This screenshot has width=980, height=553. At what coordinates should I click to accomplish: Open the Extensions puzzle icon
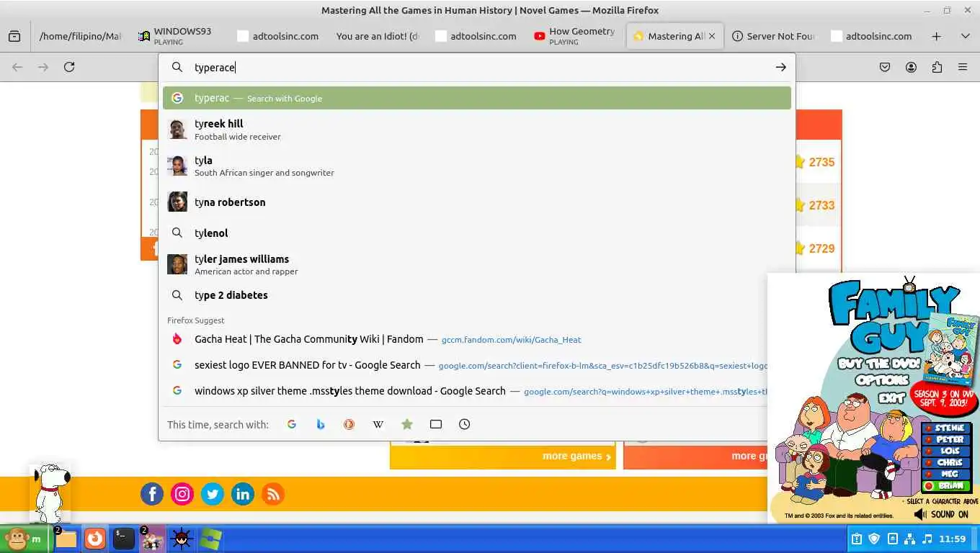[937, 67]
